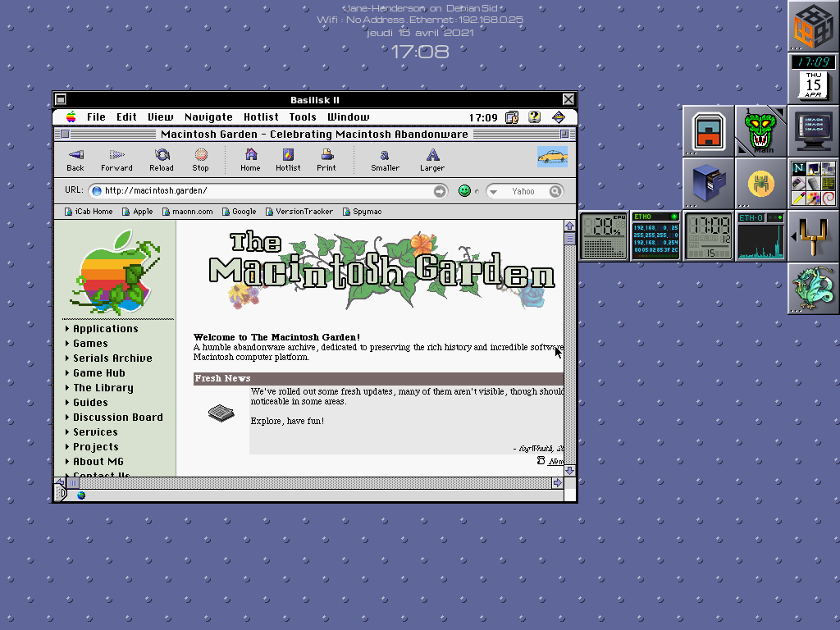Click the GNUstep cube dock icon
840x630 pixels.
pos(813,25)
